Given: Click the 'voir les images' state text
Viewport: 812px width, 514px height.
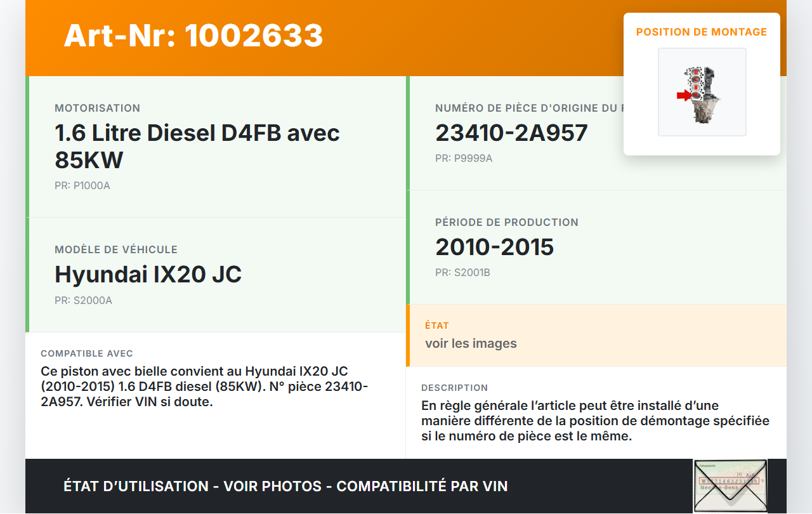Looking at the screenshot, I should tap(471, 343).
